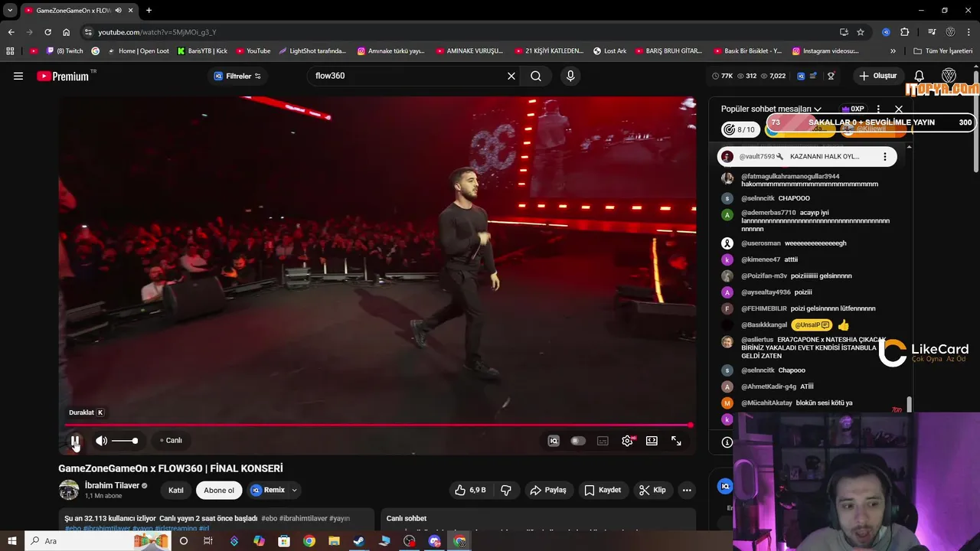Open the vidIQ trophy icon in header
The height and width of the screenshot is (551, 980).
pos(831,76)
